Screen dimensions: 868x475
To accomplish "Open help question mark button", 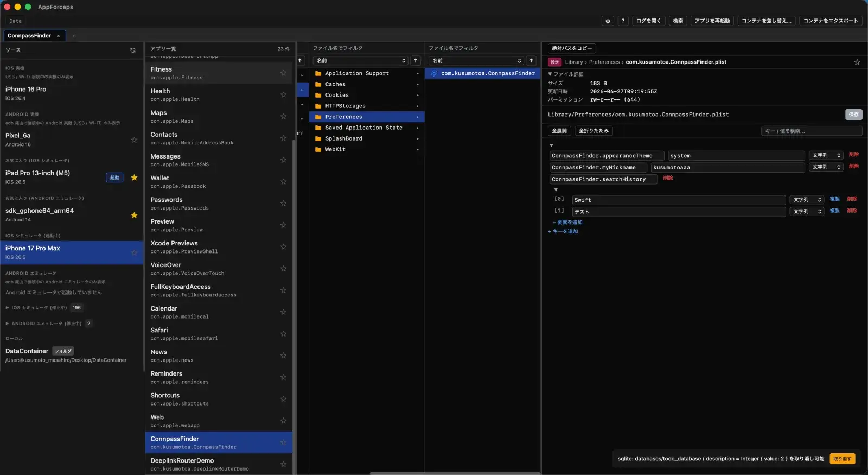I will [x=623, y=21].
